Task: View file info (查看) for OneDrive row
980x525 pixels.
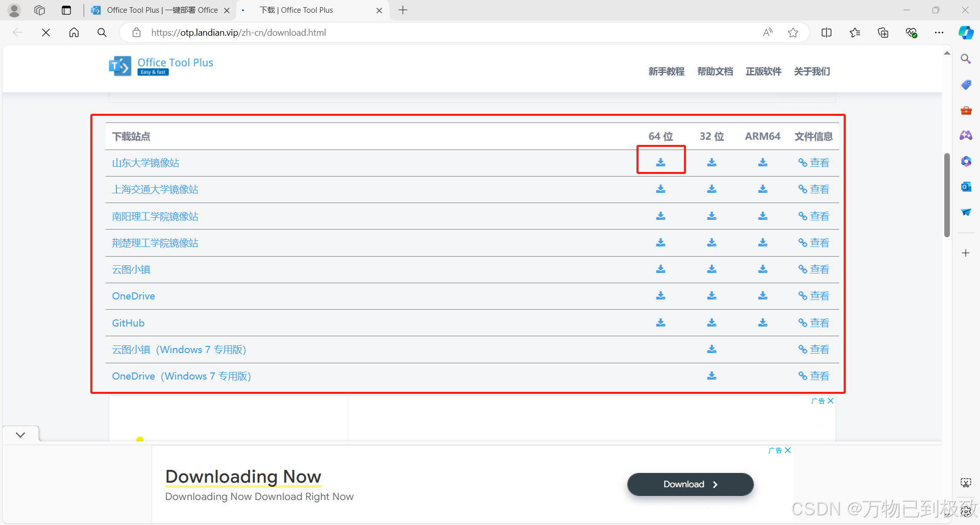Action: (x=814, y=295)
